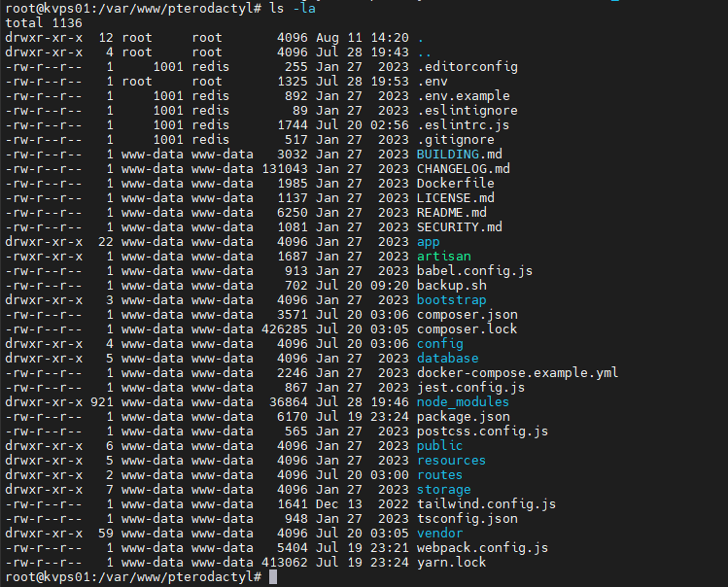Screen dimensions: 728x587
Task: Click the .eslintrc.js file name
Action: click(464, 125)
